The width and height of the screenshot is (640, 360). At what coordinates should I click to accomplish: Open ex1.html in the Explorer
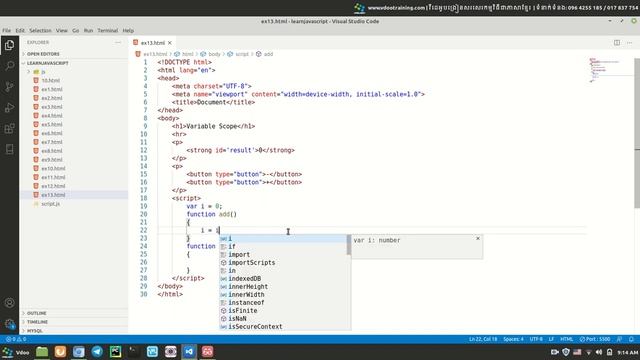(52, 89)
